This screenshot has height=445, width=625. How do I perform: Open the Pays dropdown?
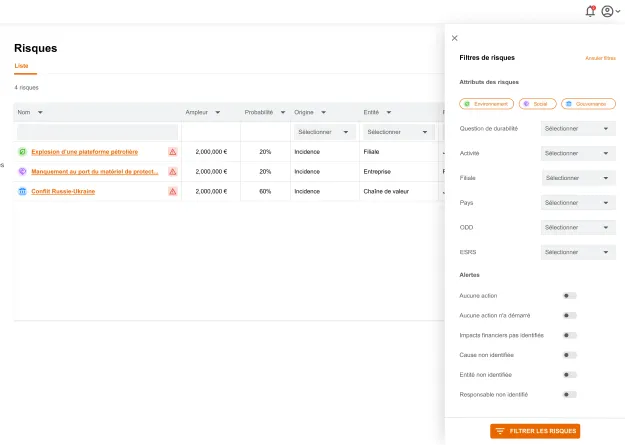(x=578, y=203)
